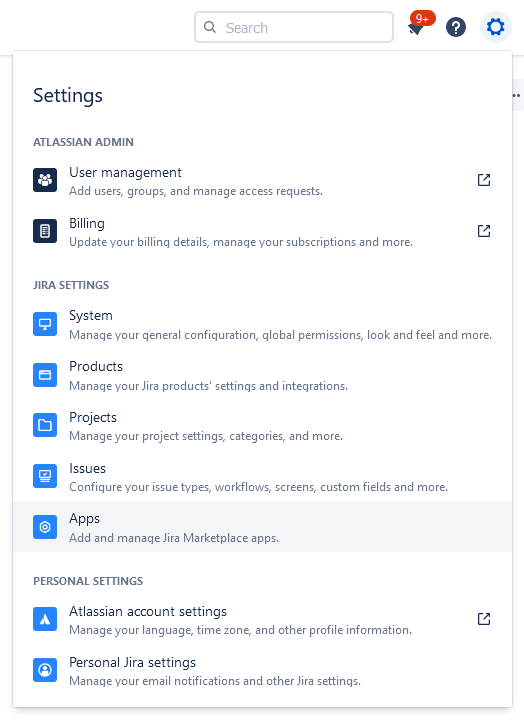
Task: Open external link arrow beside User management
Action: [x=484, y=180]
